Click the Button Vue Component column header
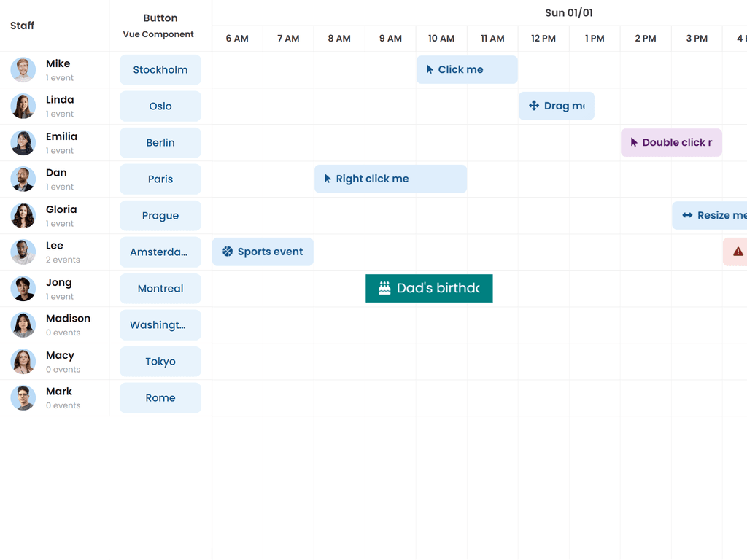Screen dimensions: 747x560 coord(160,26)
